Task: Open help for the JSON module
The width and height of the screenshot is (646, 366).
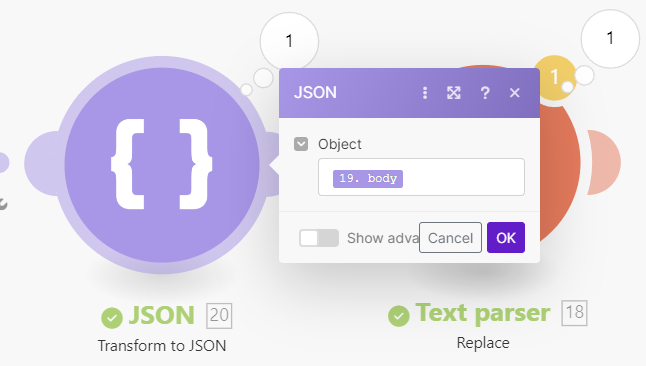Action: (485, 93)
